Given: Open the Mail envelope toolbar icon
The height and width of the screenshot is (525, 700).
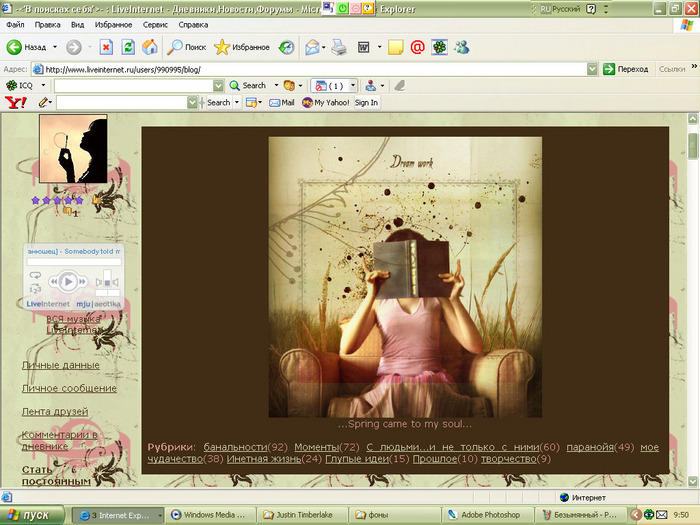Looking at the screenshot, I should tap(312, 47).
